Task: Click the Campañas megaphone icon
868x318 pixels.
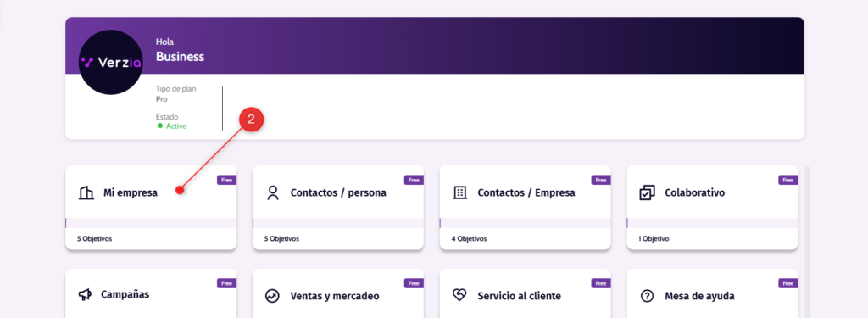Action: (x=85, y=295)
